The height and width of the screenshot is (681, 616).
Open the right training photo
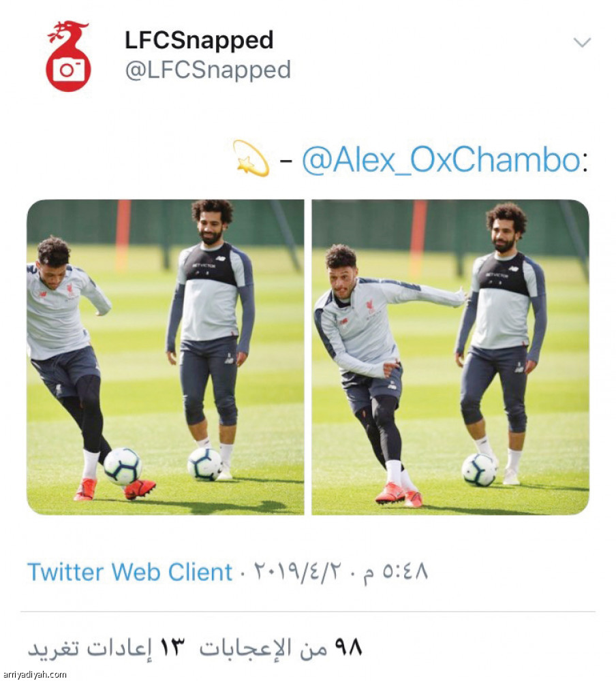(450, 357)
